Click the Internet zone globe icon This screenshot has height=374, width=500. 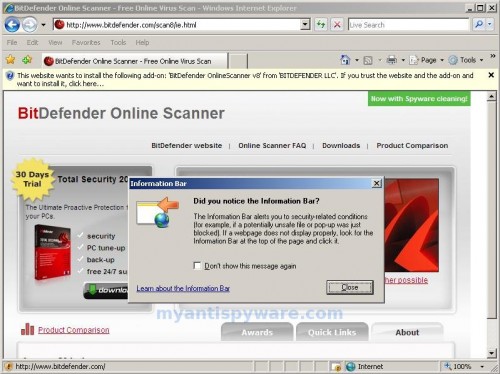click(351, 367)
